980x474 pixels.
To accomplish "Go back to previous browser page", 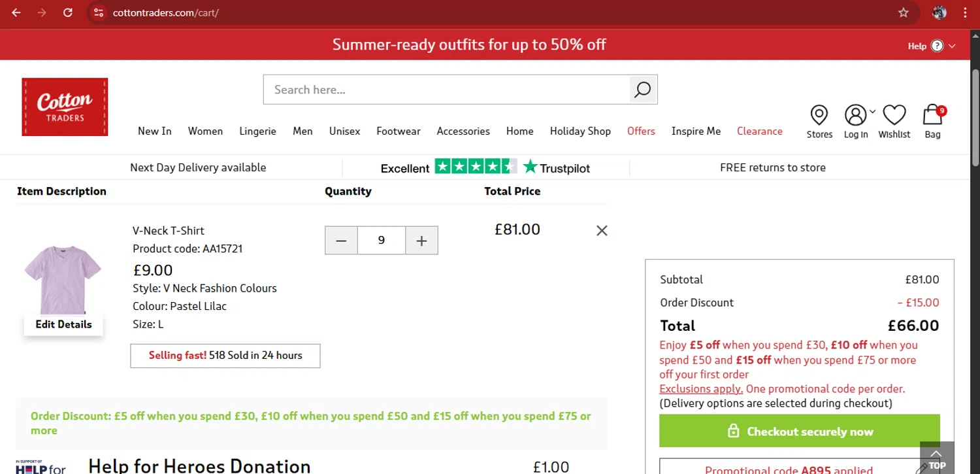I will [x=16, y=12].
